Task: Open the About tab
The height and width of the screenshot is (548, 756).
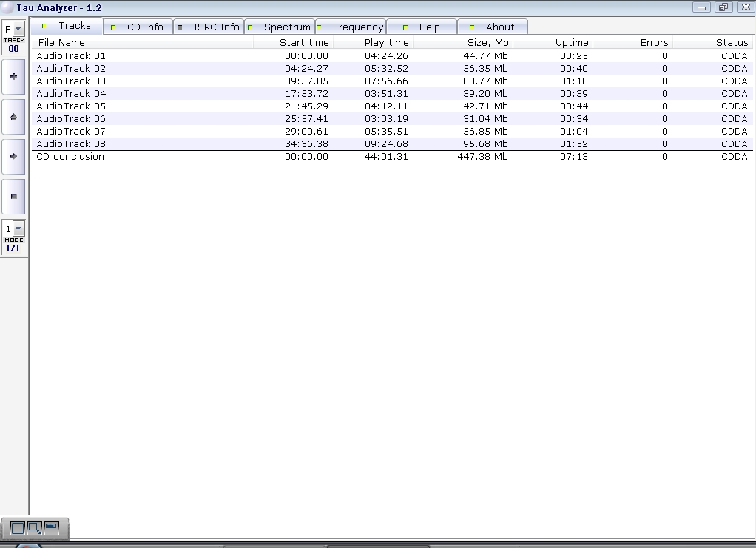Action: pos(493,27)
